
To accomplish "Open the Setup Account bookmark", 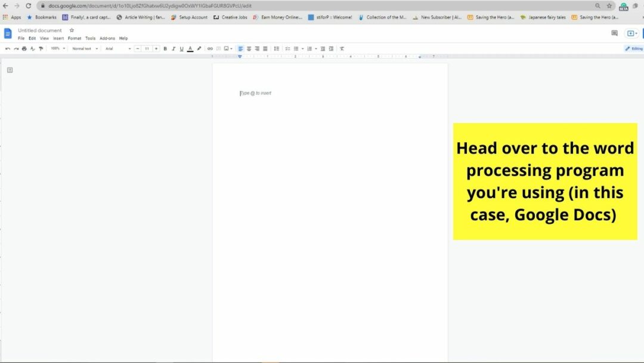I will 190,17.
